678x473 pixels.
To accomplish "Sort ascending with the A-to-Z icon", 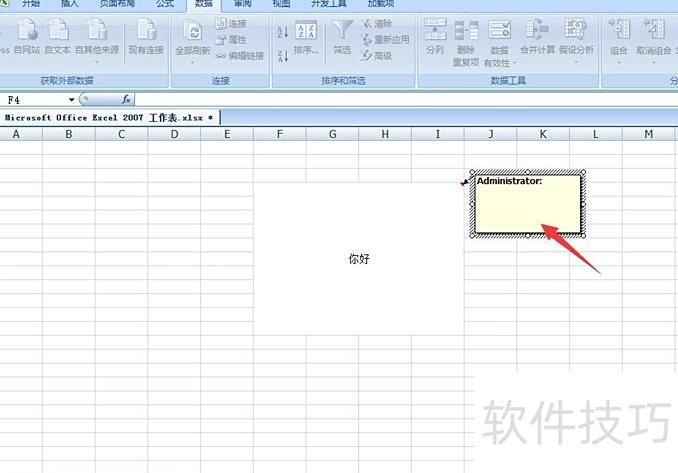I will coord(282,31).
